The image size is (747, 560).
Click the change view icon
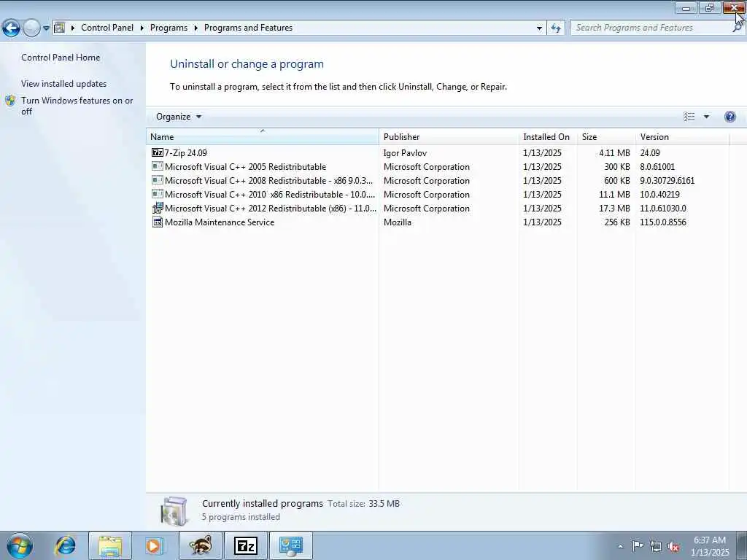[x=689, y=117]
